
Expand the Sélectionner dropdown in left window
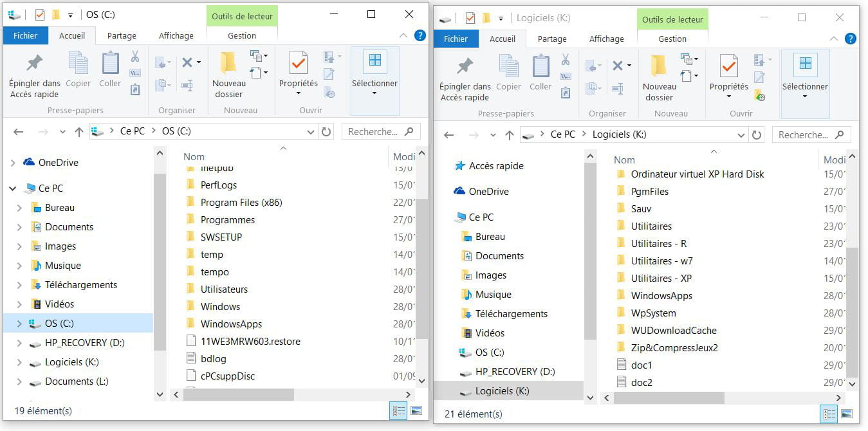[x=374, y=93]
